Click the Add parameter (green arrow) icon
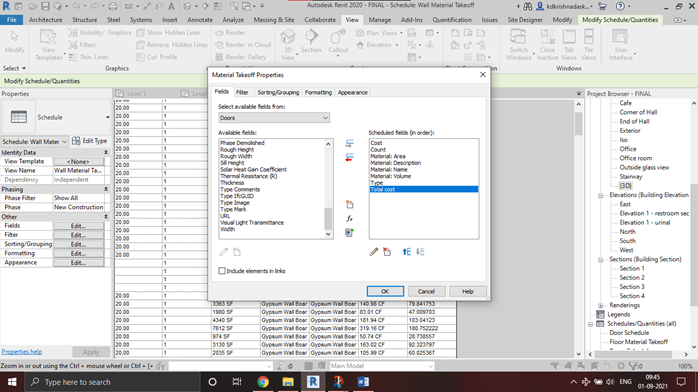This screenshot has width=698, height=392. pos(349,143)
